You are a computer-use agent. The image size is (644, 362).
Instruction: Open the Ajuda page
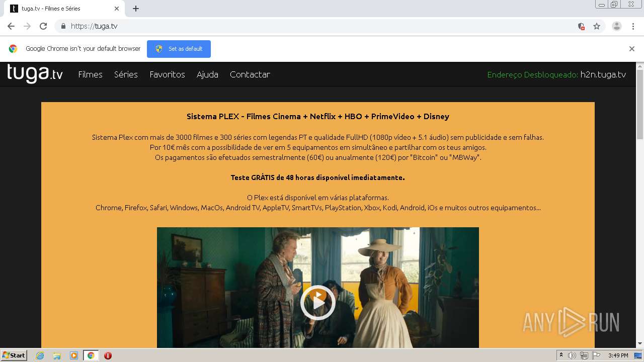point(207,74)
